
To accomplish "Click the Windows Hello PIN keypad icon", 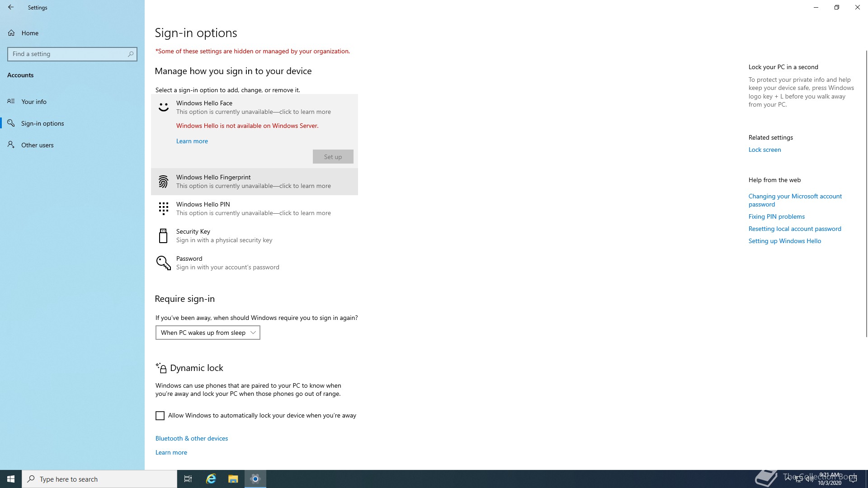I will coord(163,209).
